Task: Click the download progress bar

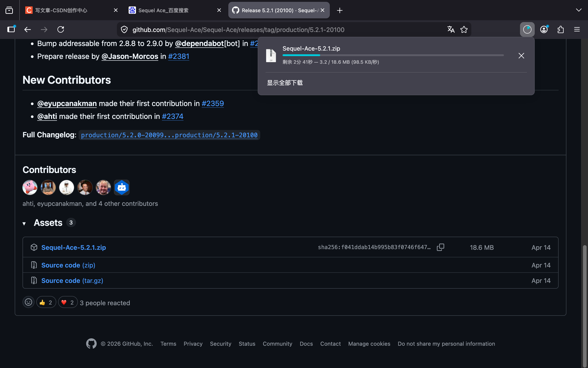Action: 393,55
